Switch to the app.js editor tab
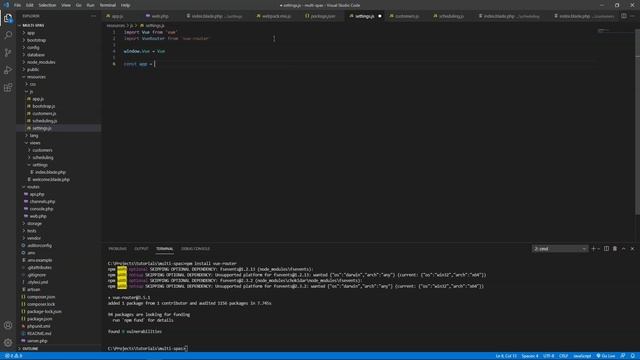The image size is (640, 360). tap(118, 16)
